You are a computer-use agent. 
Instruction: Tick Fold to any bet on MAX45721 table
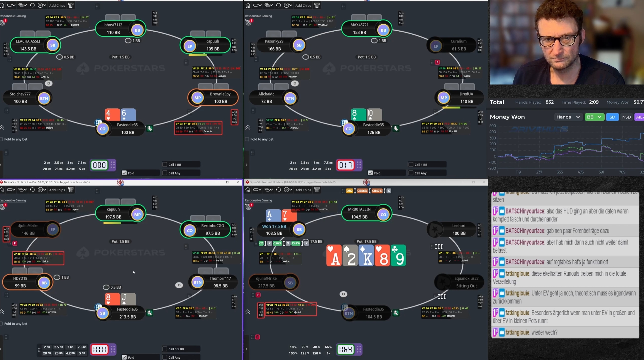tap(247, 139)
